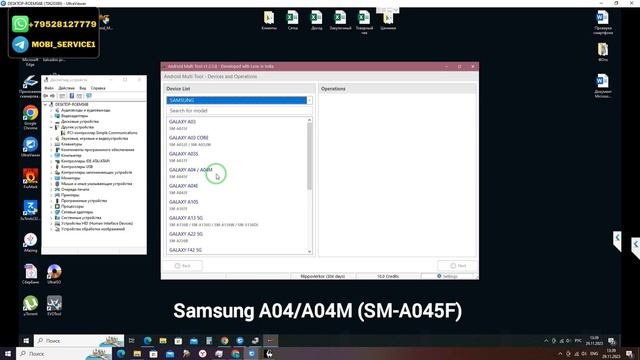Select Принтеры tree item
The image size is (640, 360).
pyautogui.click(x=70, y=195)
